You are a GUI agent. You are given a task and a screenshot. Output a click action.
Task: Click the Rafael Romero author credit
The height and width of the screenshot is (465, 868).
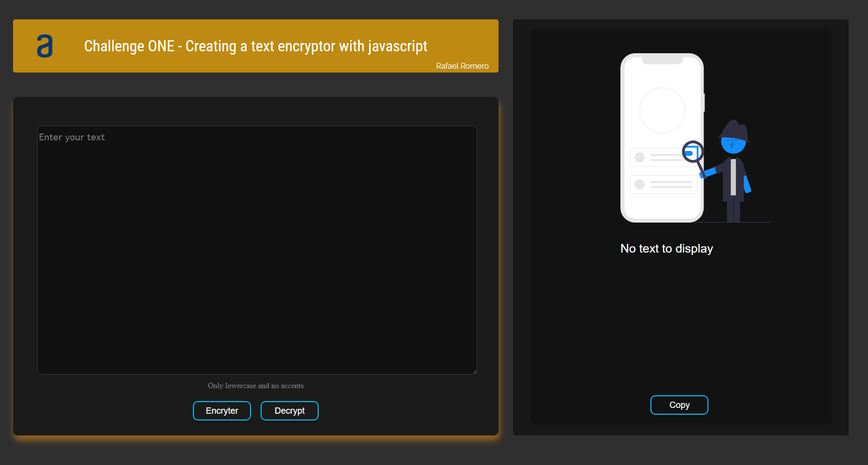pos(462,66)
